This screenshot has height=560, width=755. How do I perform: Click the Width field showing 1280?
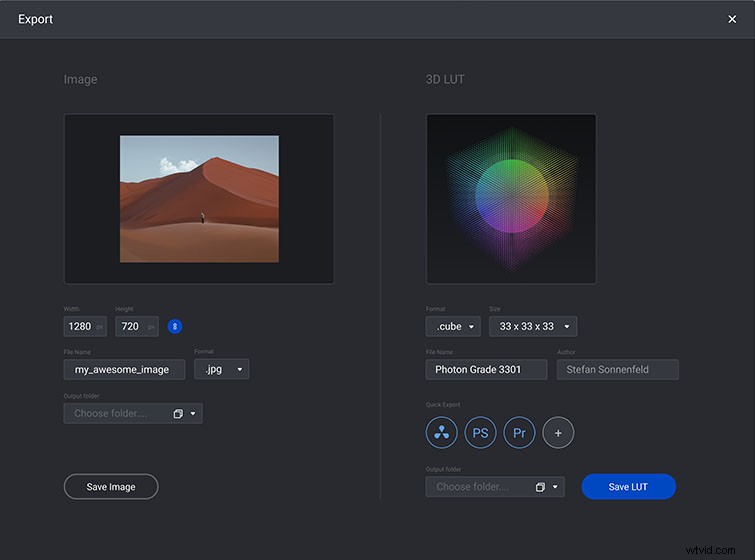pos(85,326)
